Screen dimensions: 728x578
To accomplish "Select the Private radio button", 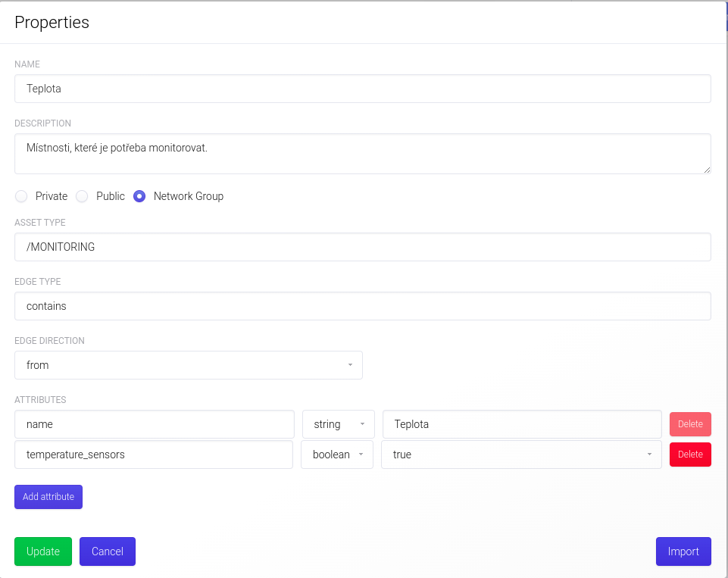I will pyautogui.click(x=21, y=196).
